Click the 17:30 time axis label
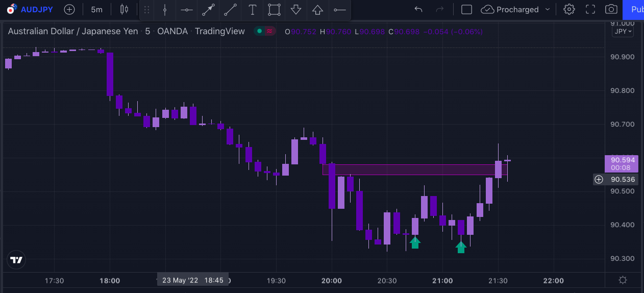The width and height of the screenshot is (644, 293). 54,280
